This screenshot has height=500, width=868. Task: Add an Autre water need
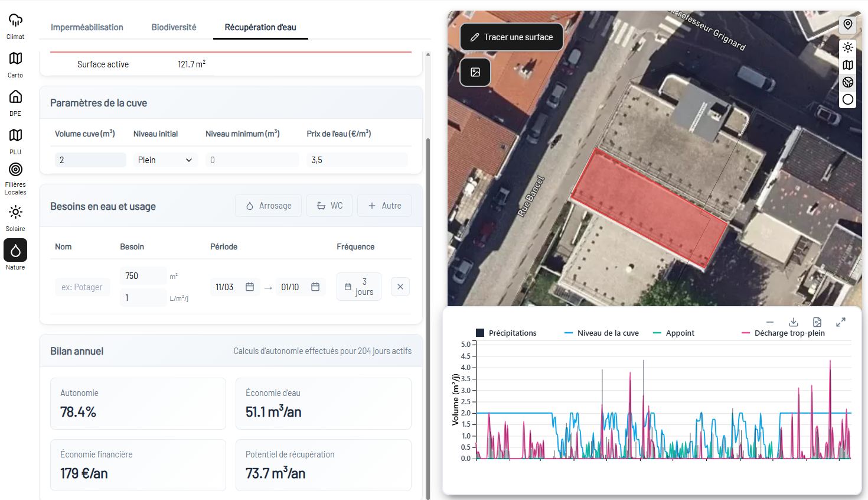click(384, 206)
